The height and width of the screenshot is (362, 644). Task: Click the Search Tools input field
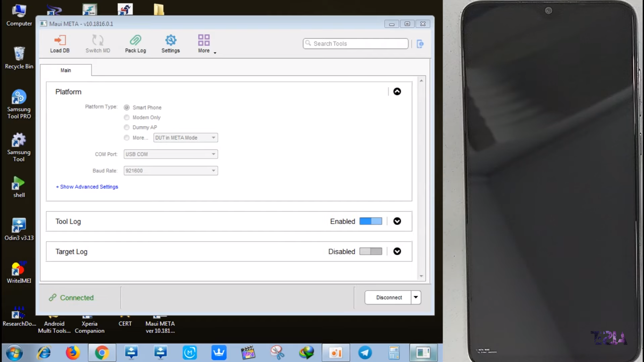pos(355,43)
